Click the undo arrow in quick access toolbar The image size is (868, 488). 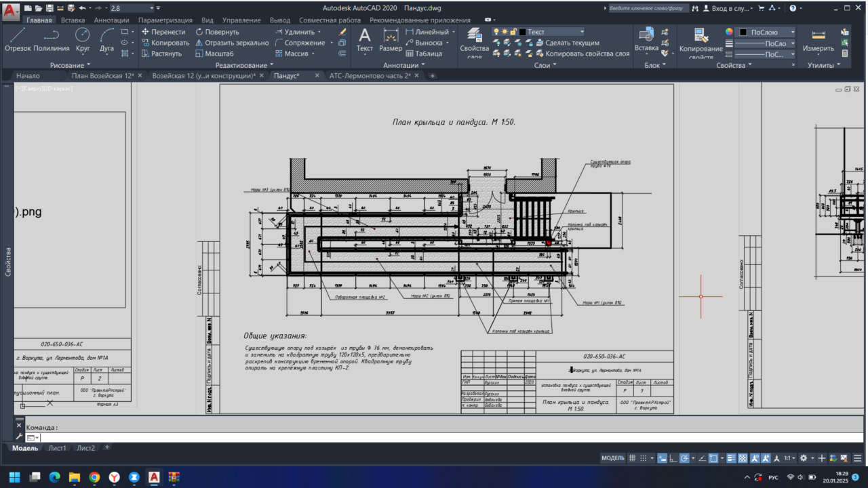coord(82,8)
